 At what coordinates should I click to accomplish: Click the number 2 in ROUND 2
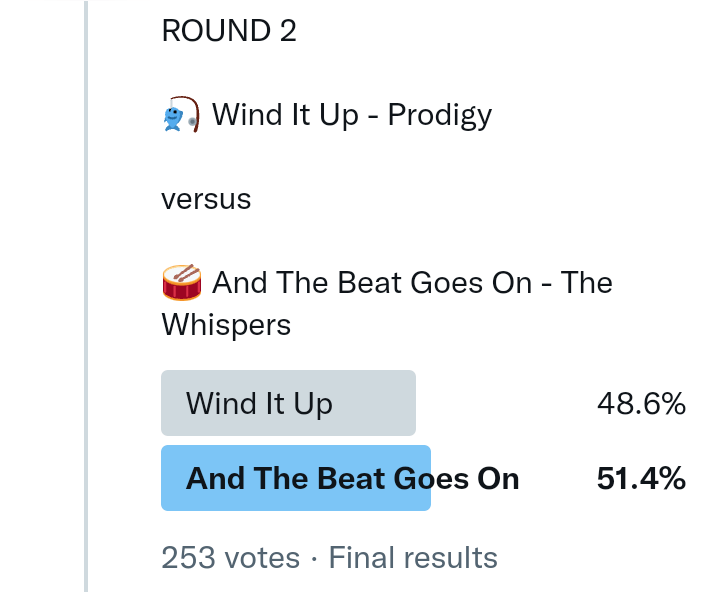288,31
